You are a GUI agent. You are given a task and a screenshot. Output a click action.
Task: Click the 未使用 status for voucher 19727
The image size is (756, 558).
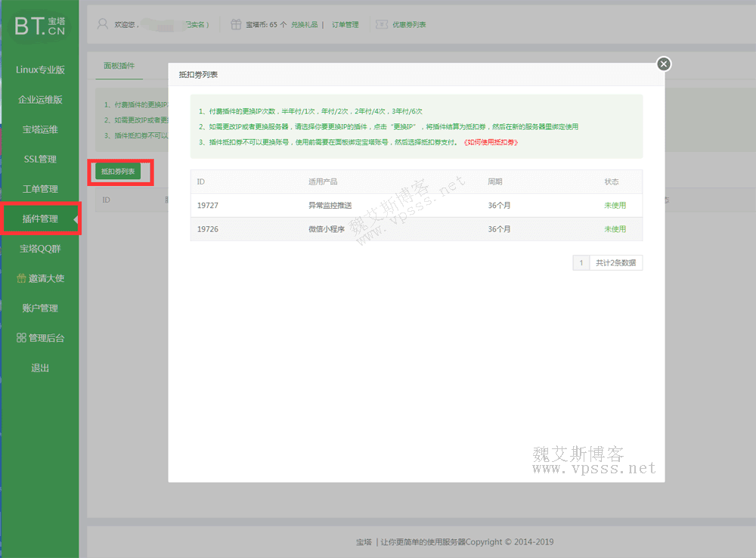[x=615, y=206]
